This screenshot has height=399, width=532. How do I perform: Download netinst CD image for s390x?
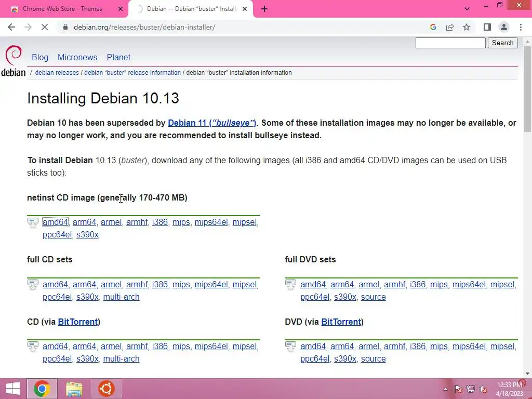(87, 235)
